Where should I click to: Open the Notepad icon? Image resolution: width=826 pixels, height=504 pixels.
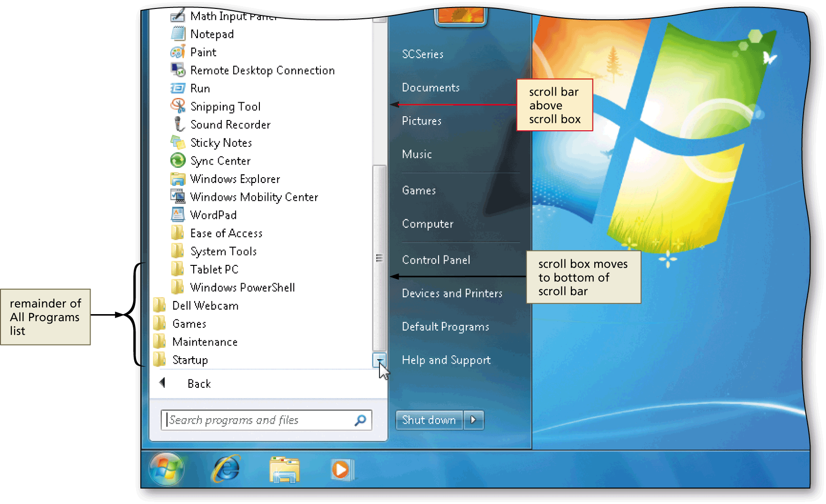pyautogui.click(x=178, y=34)
